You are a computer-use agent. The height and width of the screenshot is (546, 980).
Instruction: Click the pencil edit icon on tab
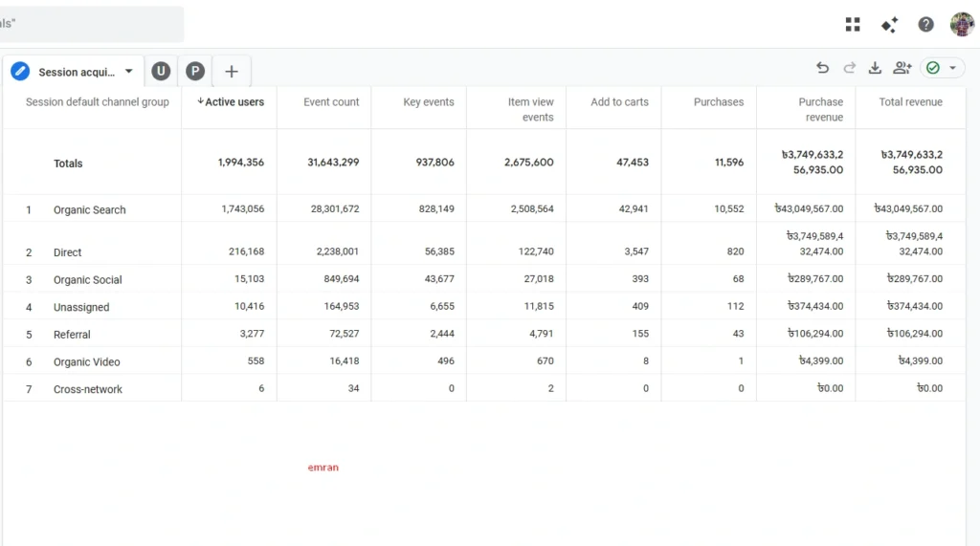point(20,72)
